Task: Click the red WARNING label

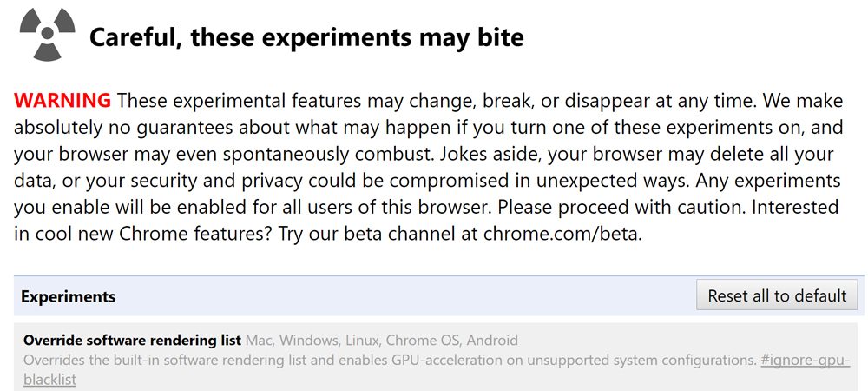Action: pos(62,99)
